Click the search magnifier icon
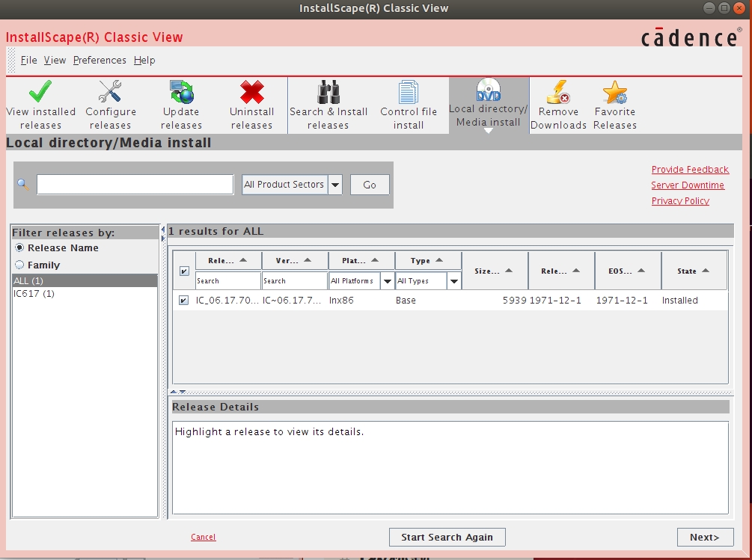752x560 pixels. (x=22, y=184)
